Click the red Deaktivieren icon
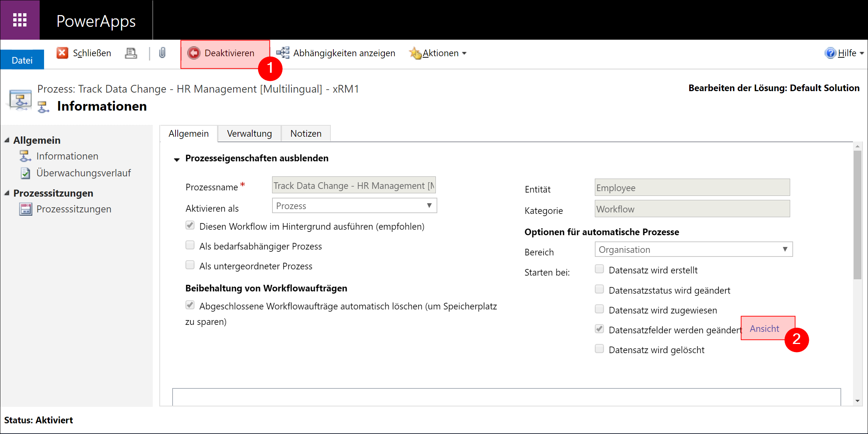 tap(194, 53)
